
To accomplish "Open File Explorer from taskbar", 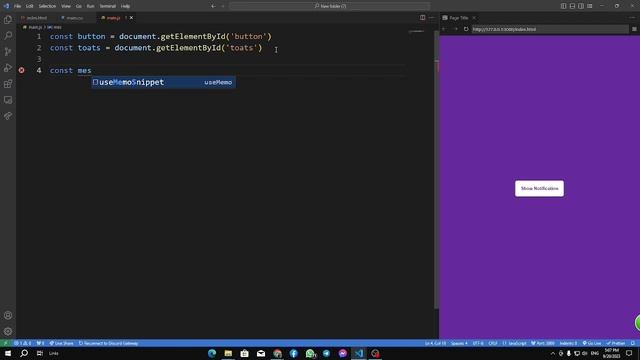I will tap(228, 353).
